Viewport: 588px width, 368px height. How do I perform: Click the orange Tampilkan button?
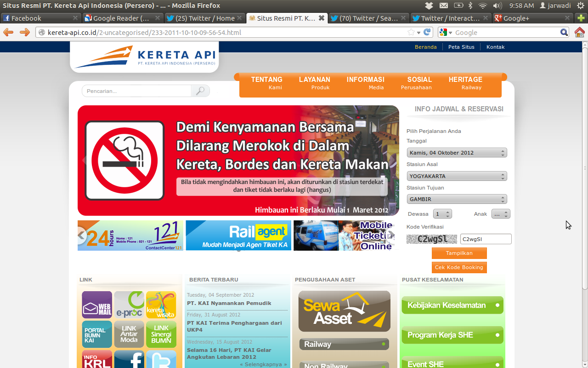pos(459,253)
